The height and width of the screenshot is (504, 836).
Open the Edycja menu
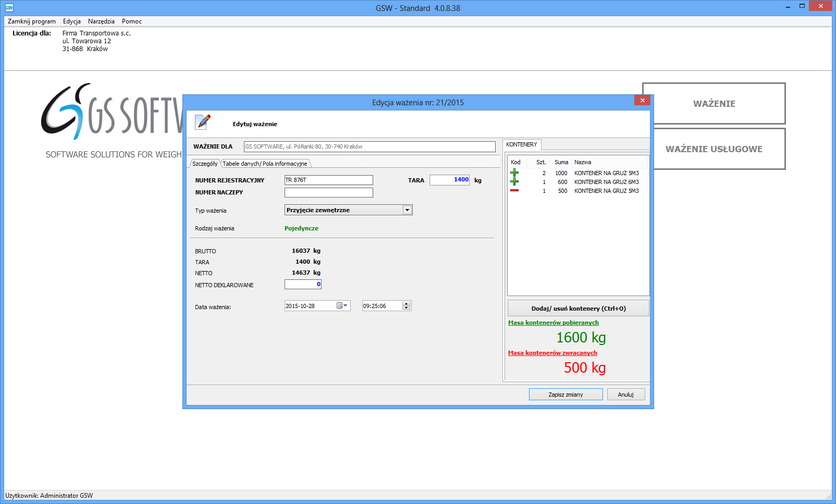[x=72, y=21]
